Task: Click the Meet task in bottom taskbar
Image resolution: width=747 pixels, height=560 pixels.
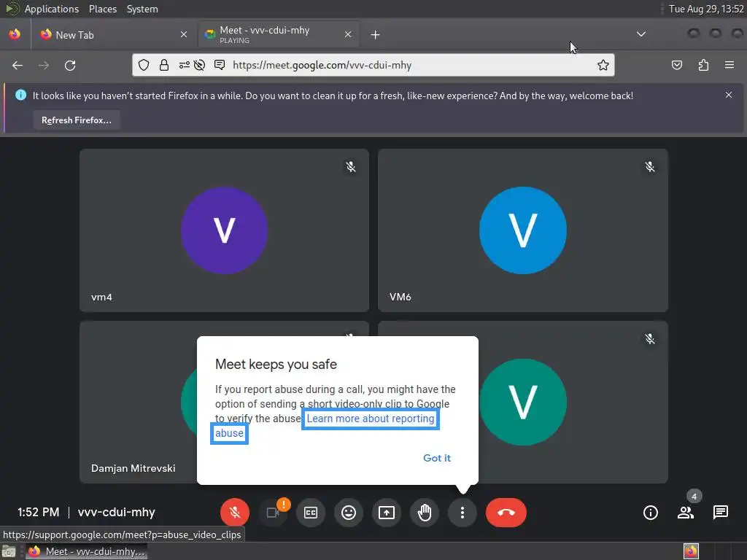Action: point(86,551)
